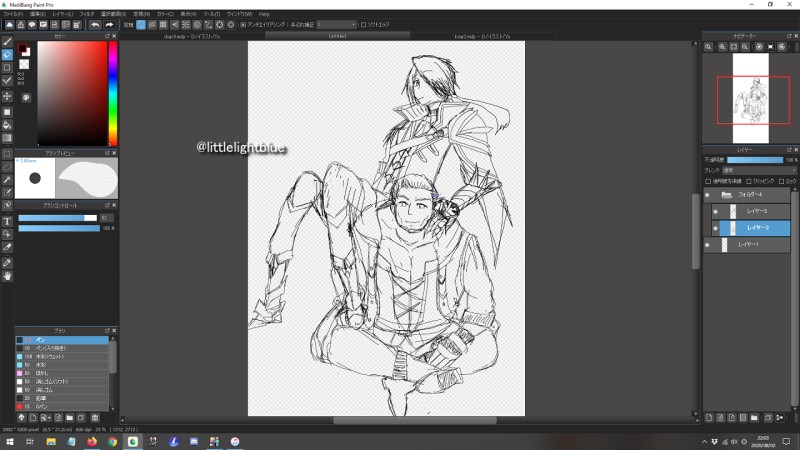Open the File menu
This screenshot has height=450, width=800.
pyautogui.click(x=13, y=14)
